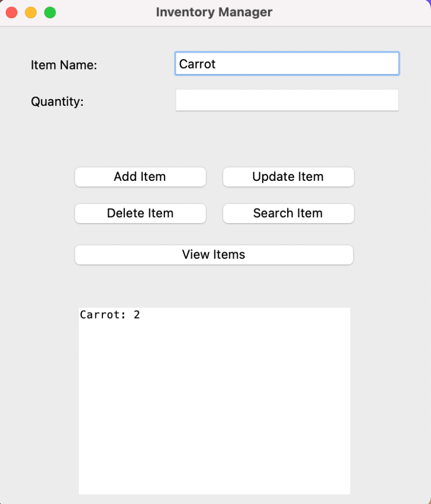Screen dimensions: 431x504
Task: Close the Inventory Manager window
Action: point(12,12)
